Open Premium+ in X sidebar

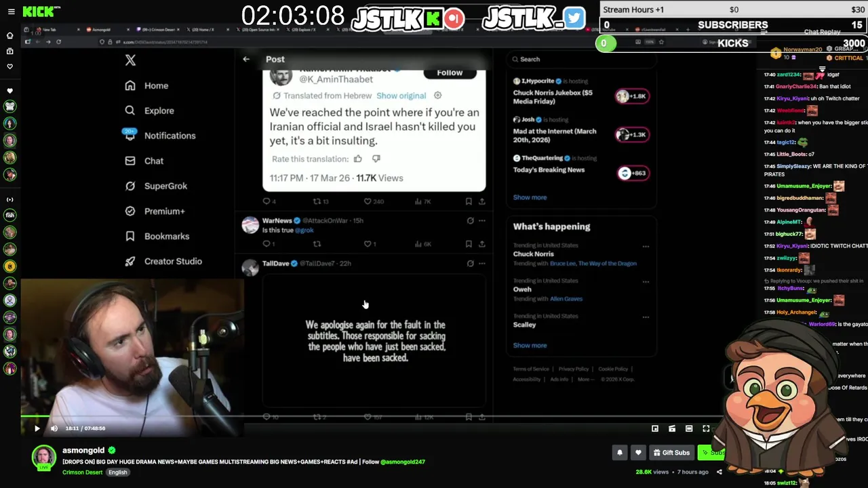click(x=155, y=211)
